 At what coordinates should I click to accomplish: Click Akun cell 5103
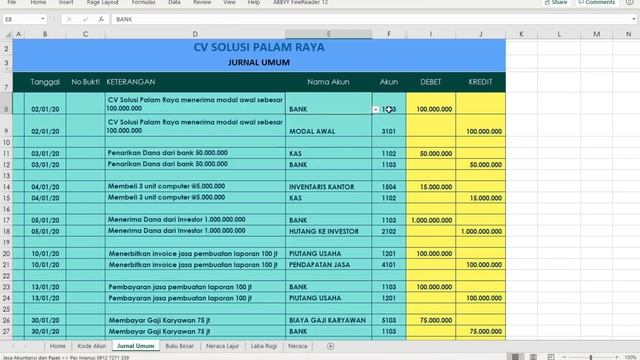click(x=389, y=320)
